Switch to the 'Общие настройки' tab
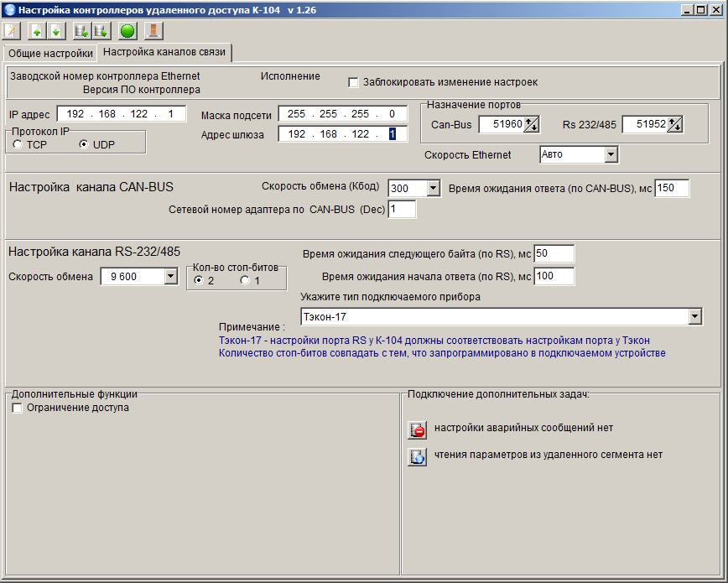728x583 pixels. [x=50, y=54]
